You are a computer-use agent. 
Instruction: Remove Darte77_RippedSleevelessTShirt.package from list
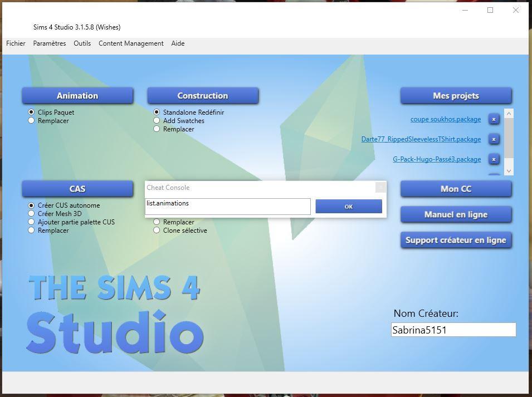point(494,139)
